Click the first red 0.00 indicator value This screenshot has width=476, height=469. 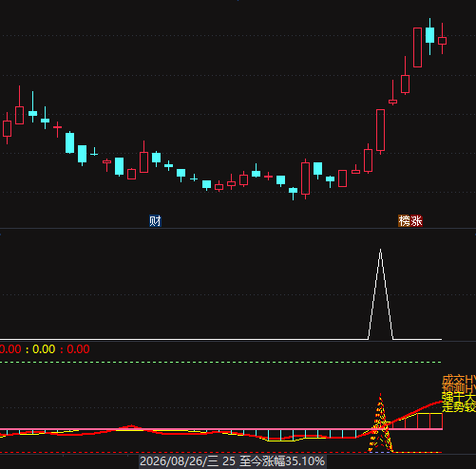(x=10, y=349)
